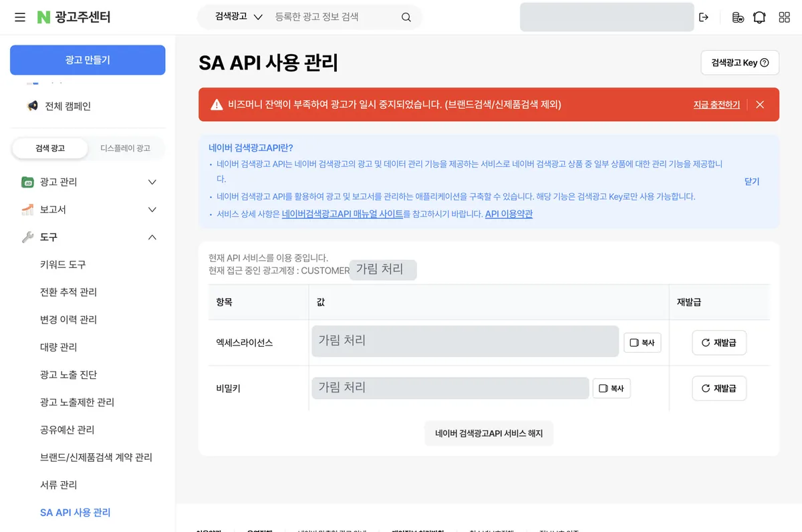Click 전체 캠페인 in sidebar

pos(68,106)
